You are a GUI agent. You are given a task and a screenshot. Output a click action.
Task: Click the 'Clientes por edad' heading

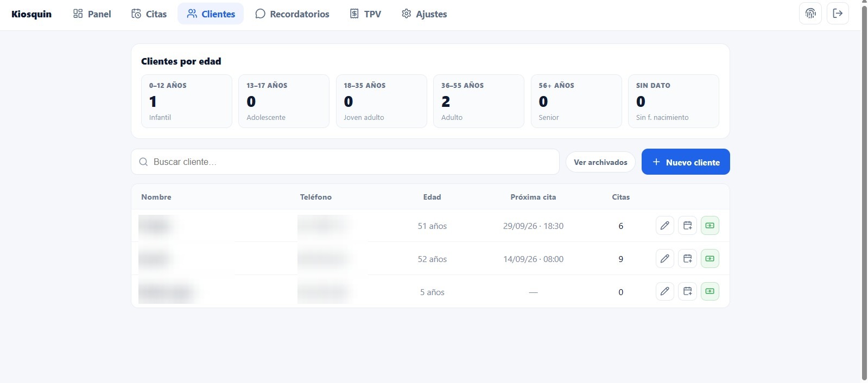pos(181,61)
